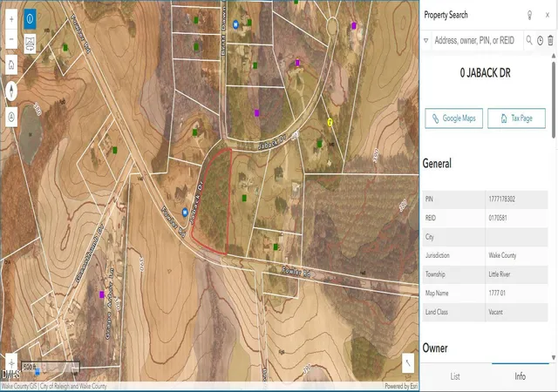Focus the Address, owner, PIN search field
This screenshot has height=392, width=558.
coord(477,41)
